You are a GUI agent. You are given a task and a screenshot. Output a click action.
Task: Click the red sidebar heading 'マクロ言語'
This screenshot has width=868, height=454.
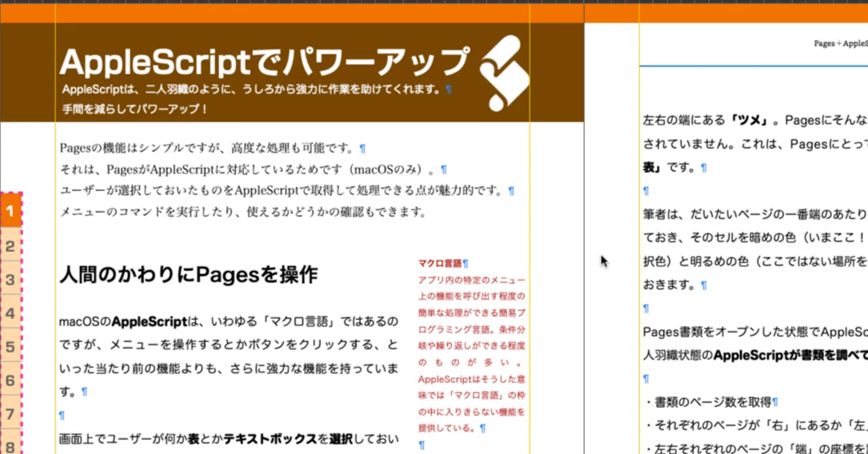pos(439,263)
